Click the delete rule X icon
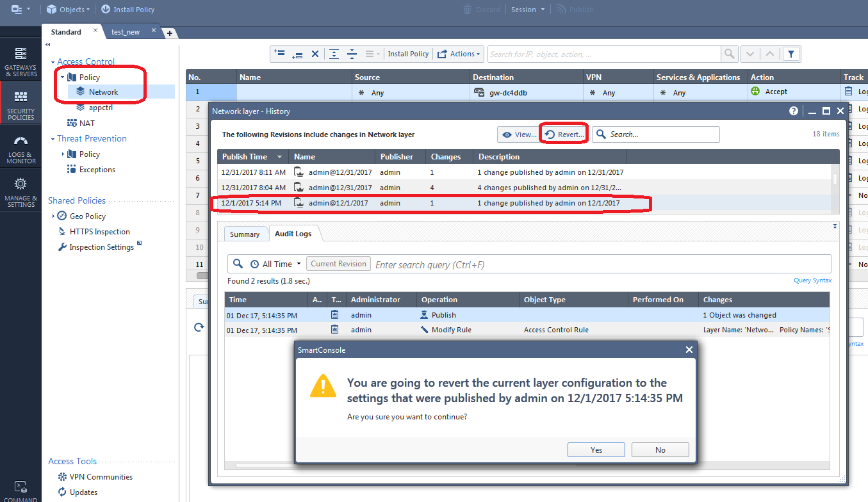Image resolution: width=868 pixels, height=502 pixels. click(315, 54)
